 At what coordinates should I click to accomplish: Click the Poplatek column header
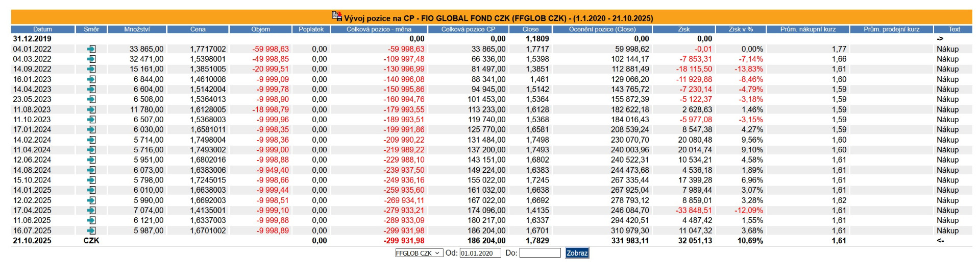[311, 29]
